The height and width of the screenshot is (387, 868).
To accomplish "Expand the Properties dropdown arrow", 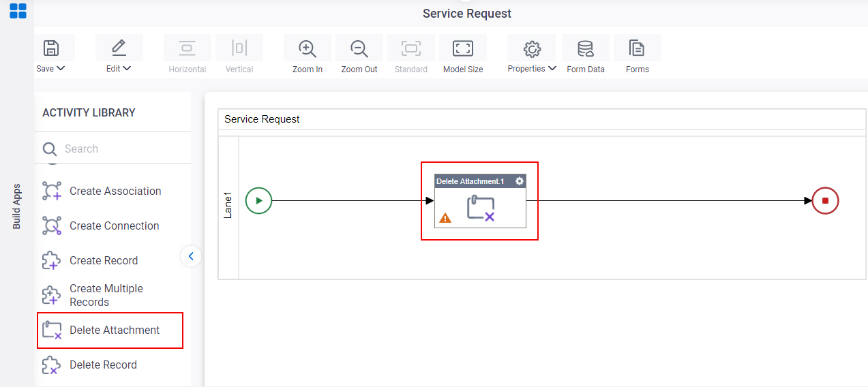I will pos(552,68).
